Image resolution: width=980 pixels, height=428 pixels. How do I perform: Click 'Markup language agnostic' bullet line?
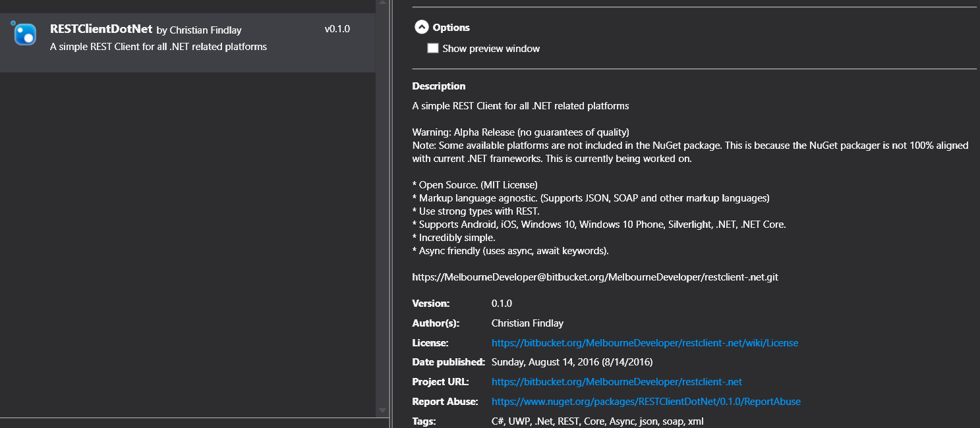[591, 198]
